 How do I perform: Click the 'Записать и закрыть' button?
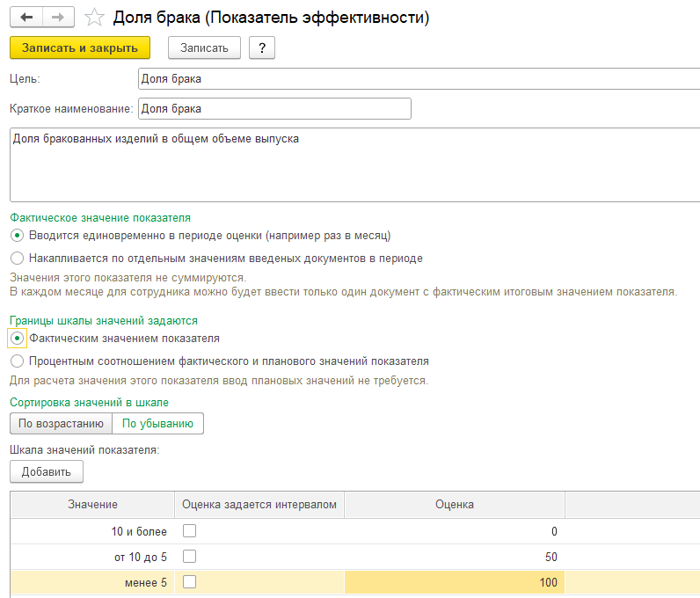(80, 47)
